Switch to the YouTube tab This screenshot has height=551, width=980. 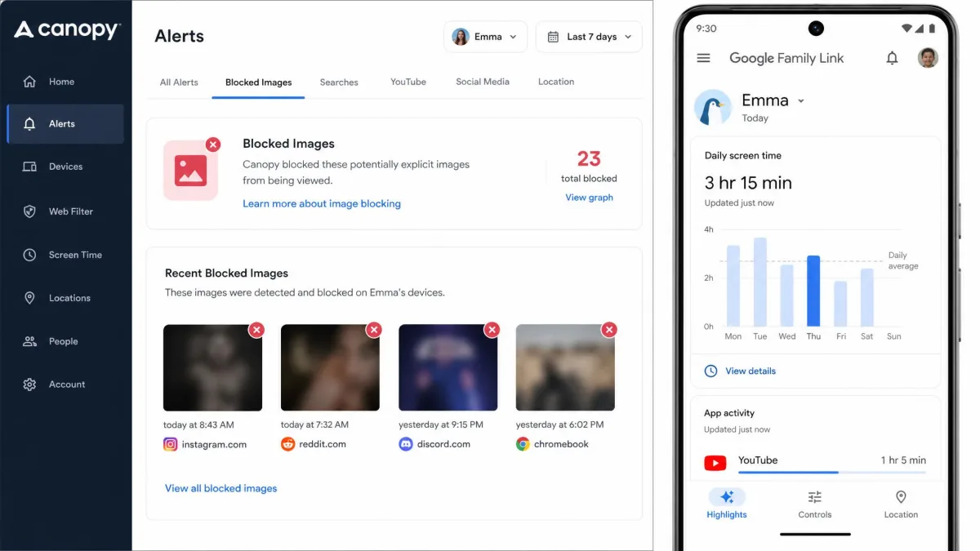pyautogui.click(x=408, y=82)
